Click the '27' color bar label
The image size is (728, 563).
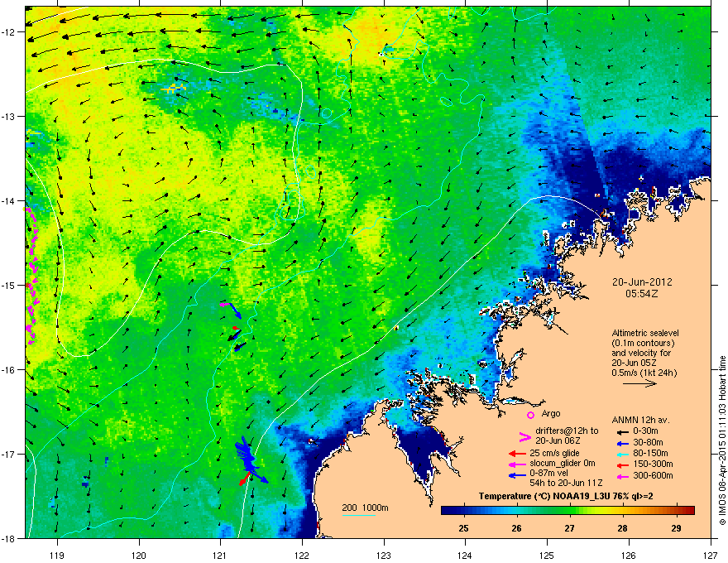click(570, 528)
